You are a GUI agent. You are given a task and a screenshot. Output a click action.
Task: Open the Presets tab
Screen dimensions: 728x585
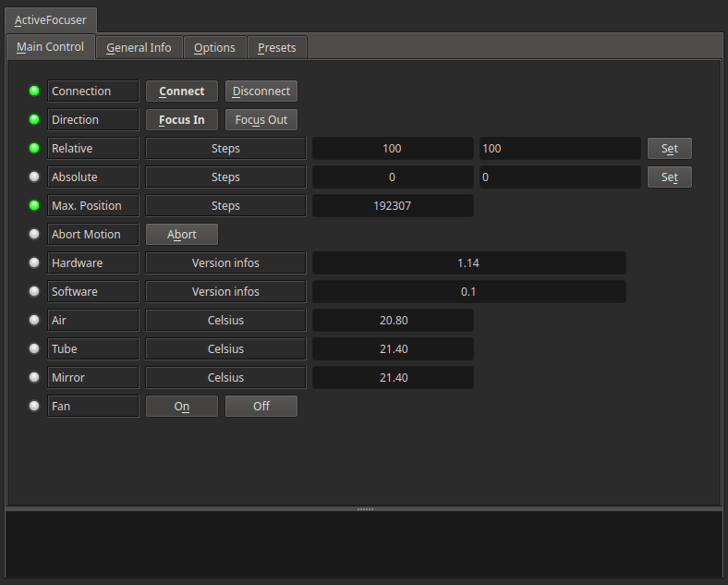point(277,47)
